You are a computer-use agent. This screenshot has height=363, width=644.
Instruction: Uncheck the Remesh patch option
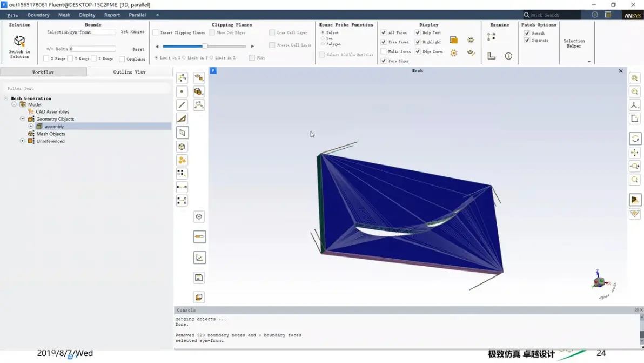click(x=527, y=33)
